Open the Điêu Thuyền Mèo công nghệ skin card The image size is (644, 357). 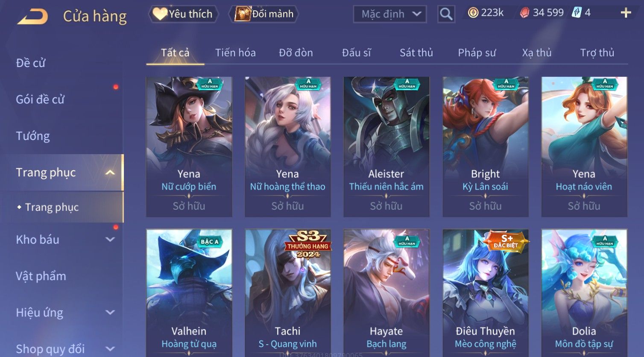tap(485, 293)
